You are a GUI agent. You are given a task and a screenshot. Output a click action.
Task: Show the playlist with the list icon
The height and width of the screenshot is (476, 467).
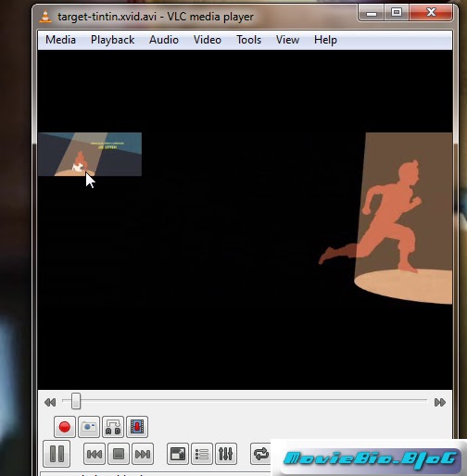point(202,454)
